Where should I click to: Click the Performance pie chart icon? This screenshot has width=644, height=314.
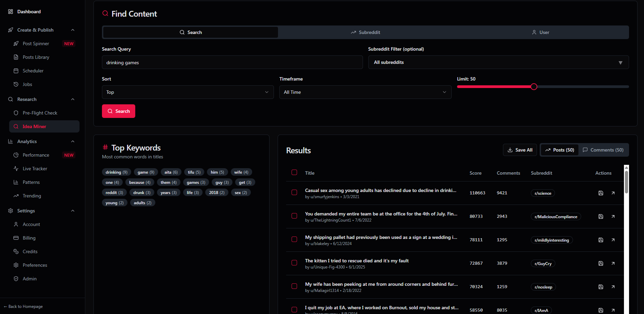pos(16,155)
